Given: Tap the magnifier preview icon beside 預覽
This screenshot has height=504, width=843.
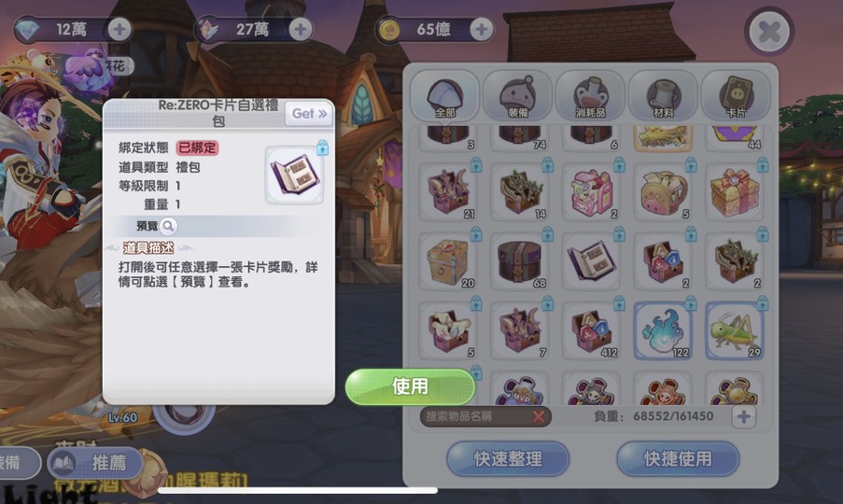Looking at the screenshot, I should [168, 226].
